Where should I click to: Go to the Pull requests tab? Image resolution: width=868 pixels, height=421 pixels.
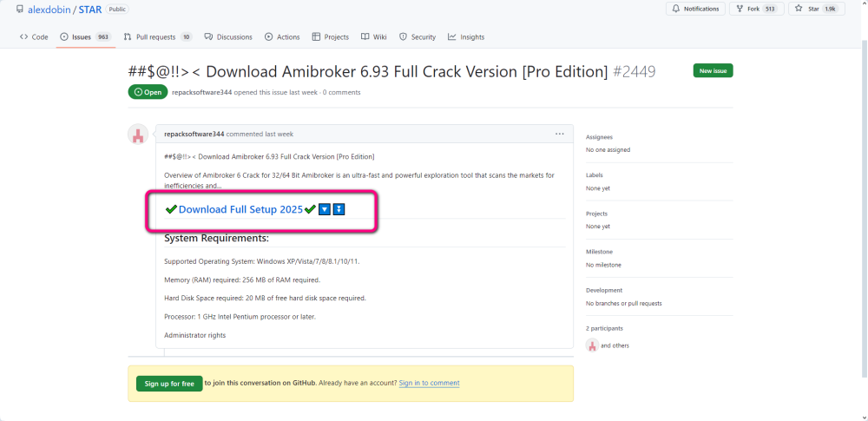coord(156,37)
